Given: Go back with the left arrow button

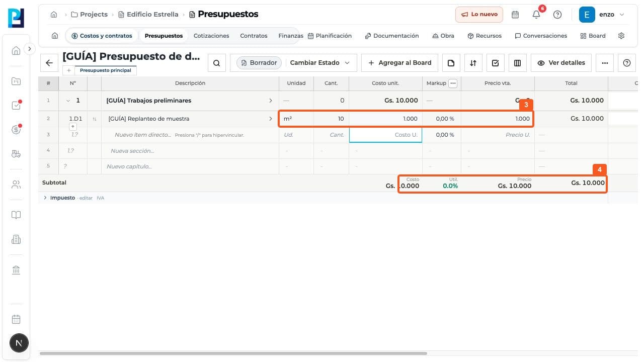Looking at the screenshot, I should click(x=49, y=63).
